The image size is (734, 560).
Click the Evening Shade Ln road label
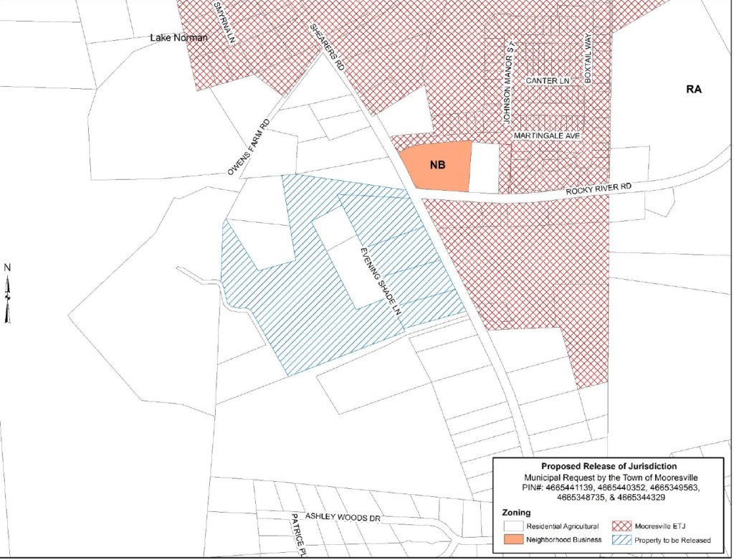pos(381,282)
